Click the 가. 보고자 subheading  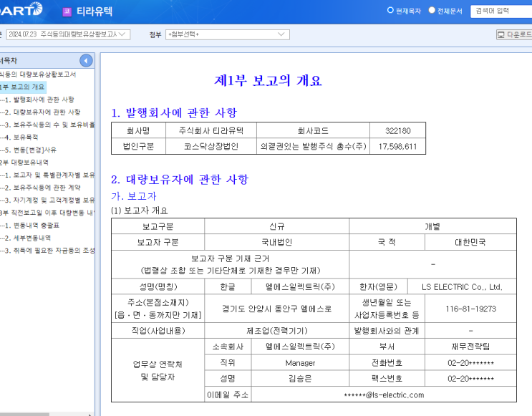tap(134, 195)
